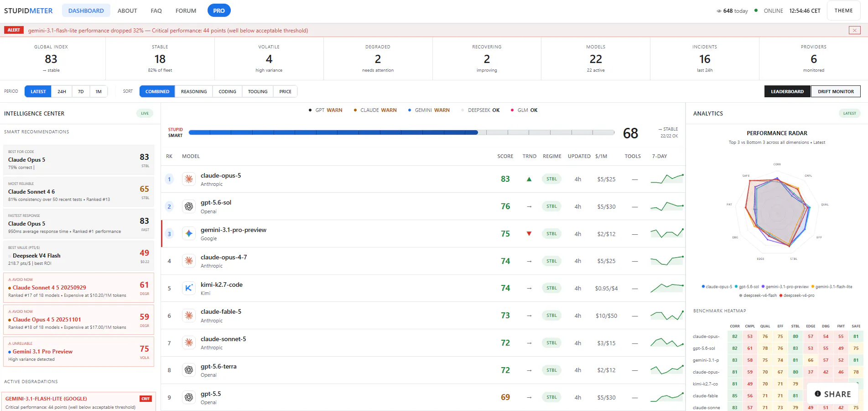Open the FORUM page
Viewport: 868px width, 411px height.
(186, 11)
